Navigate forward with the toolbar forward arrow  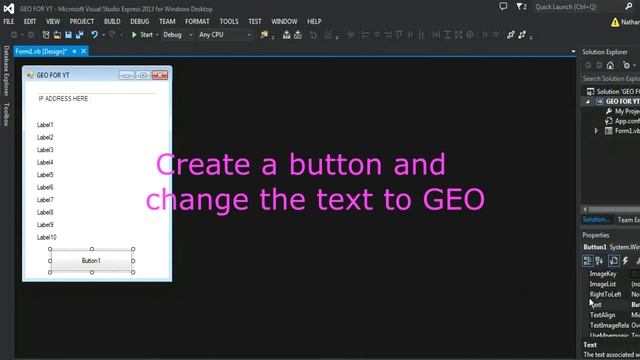(x=31, y=35)
